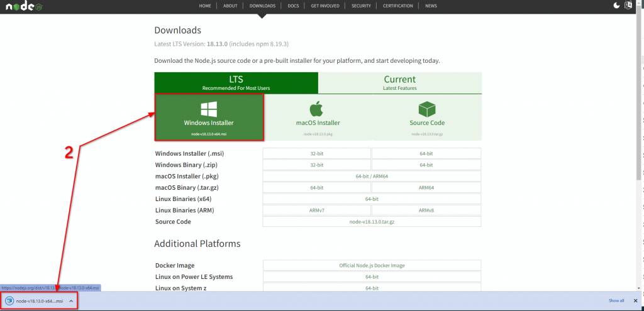Image resolution: width=644 pixels, height=311 pixels.
Task: Click the scrollbar down arrow
Action: (x=638, y=288)
